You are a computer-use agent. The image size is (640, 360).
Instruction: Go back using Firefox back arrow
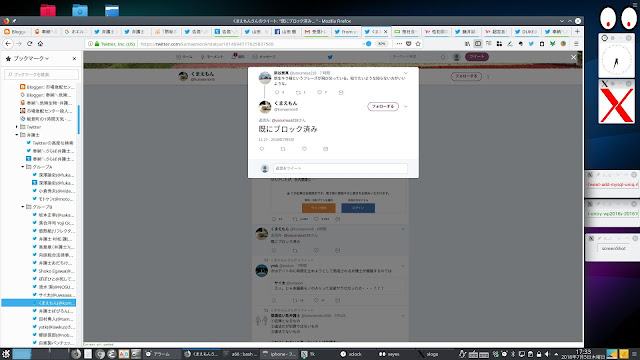8,44
